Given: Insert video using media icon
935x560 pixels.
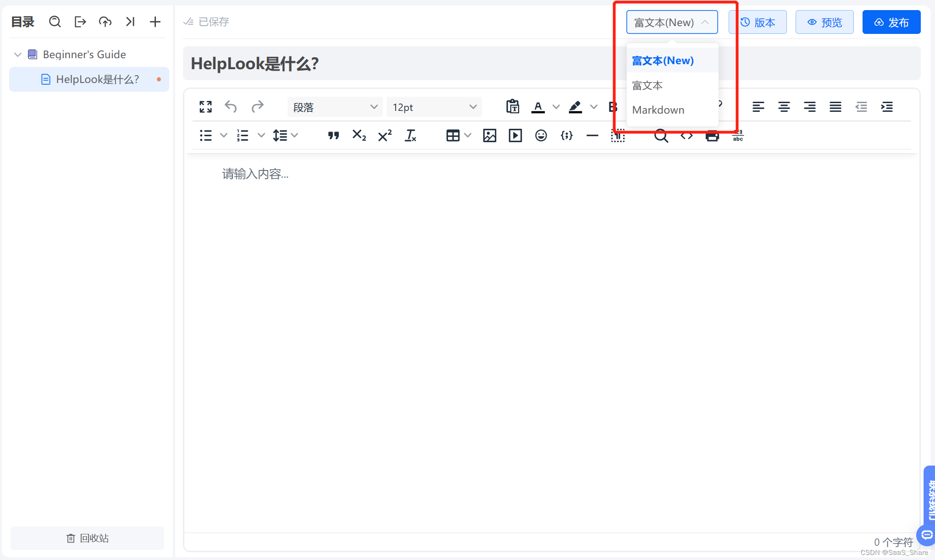Looking at the screenshot, I should [515, 136].
